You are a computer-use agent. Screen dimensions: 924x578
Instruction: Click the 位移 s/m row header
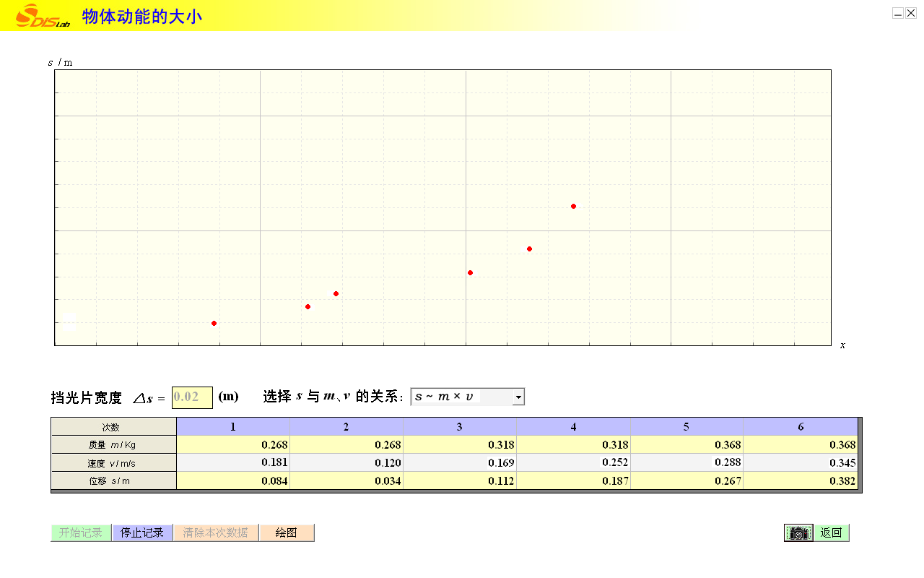(113, 481)
